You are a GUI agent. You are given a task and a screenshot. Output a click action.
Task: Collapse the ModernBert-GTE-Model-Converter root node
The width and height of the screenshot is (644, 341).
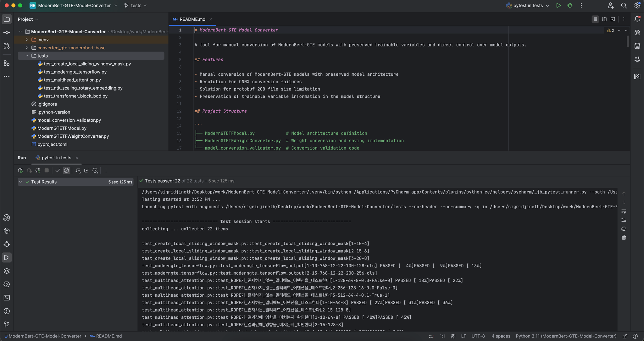point(20,31)
